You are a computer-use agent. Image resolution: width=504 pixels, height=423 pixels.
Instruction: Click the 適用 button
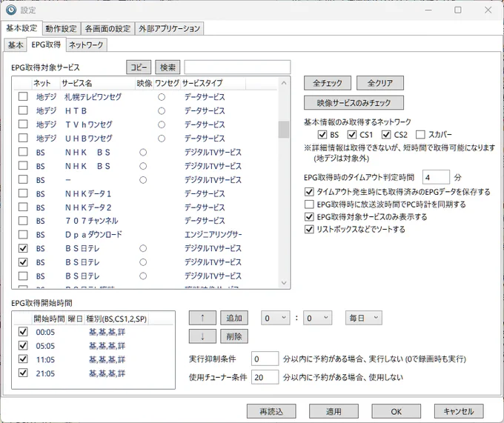click(x=334, y=411)
